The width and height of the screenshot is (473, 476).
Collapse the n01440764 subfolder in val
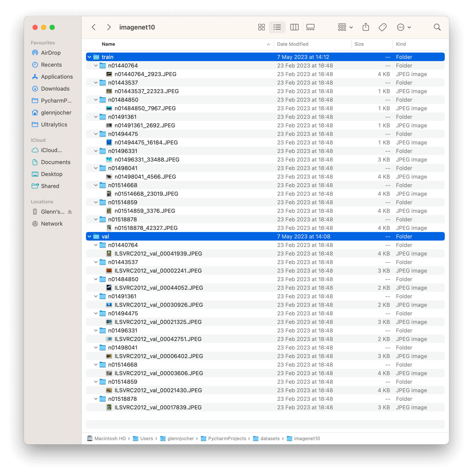(x=96, y=245)
